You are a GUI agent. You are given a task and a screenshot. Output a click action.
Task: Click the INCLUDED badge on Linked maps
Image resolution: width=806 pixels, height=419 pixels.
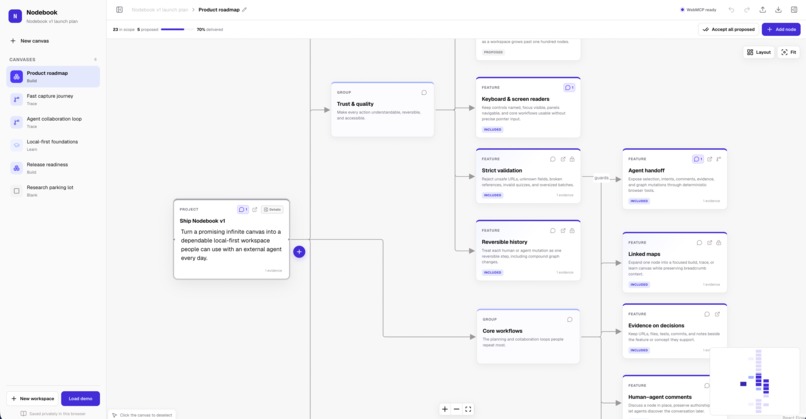pos(638,284)
